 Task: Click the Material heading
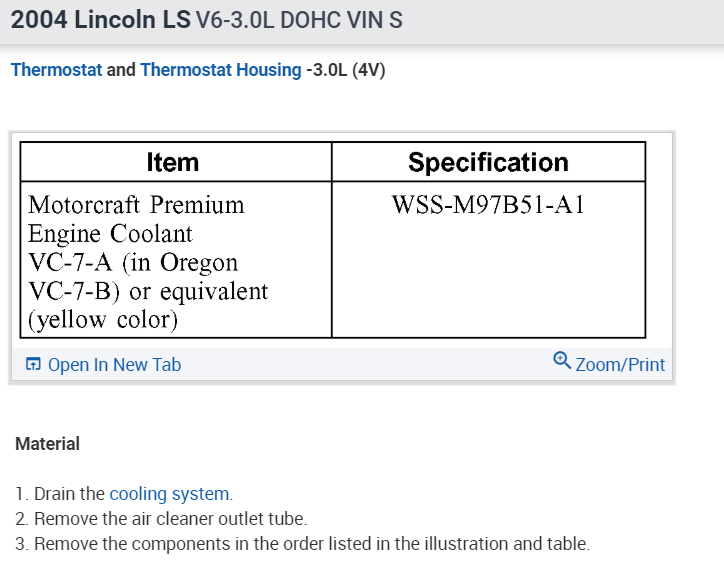47,443
